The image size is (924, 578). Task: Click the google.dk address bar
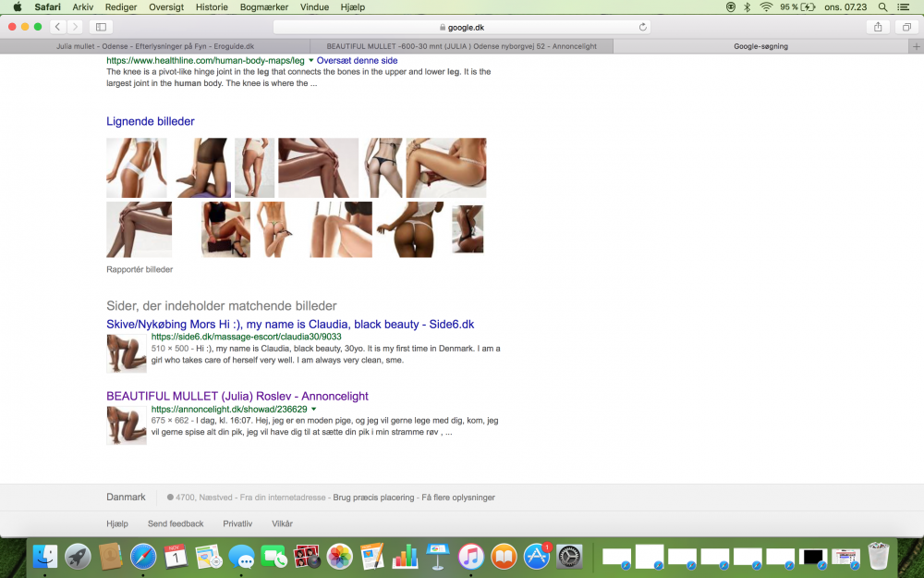462,27
